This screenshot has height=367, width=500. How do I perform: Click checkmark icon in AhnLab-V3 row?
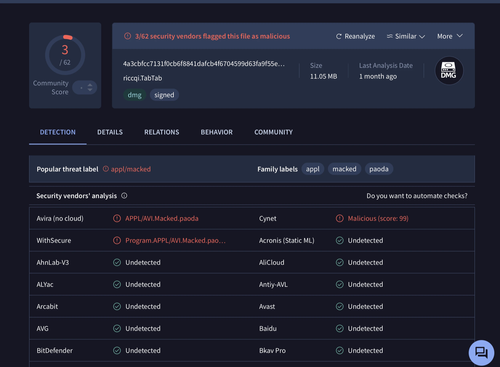point(117,262)
